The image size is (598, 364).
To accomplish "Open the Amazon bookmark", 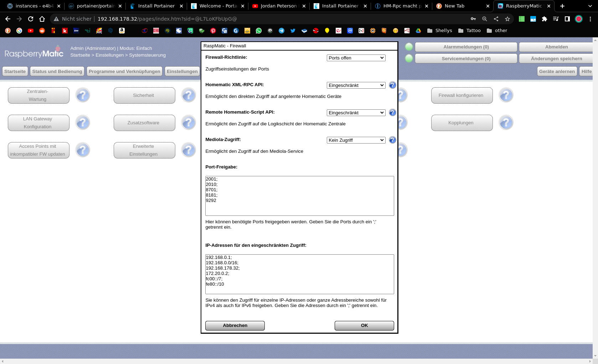I will 122,31.
